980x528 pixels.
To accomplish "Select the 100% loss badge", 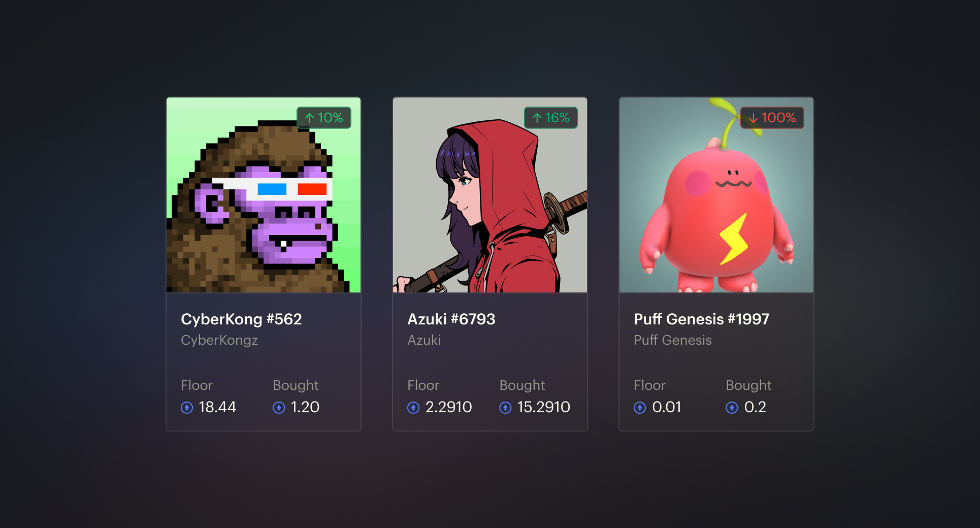I will click(x=772, y=118).
